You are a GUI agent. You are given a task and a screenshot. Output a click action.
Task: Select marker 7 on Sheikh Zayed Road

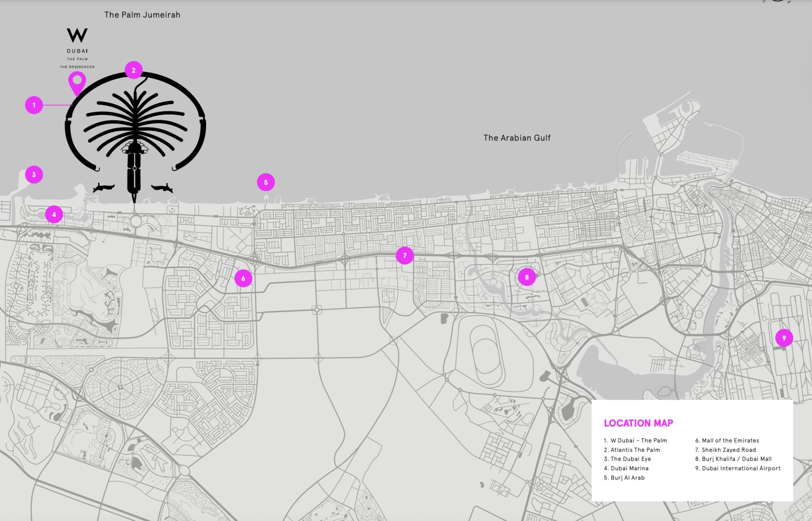click(405, 256)
